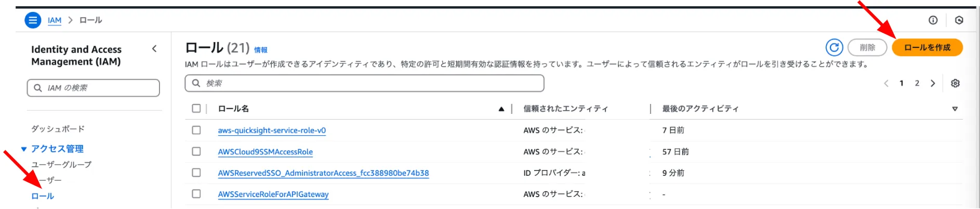
Task: Go to previous page arrow
Action: (886, 83)
